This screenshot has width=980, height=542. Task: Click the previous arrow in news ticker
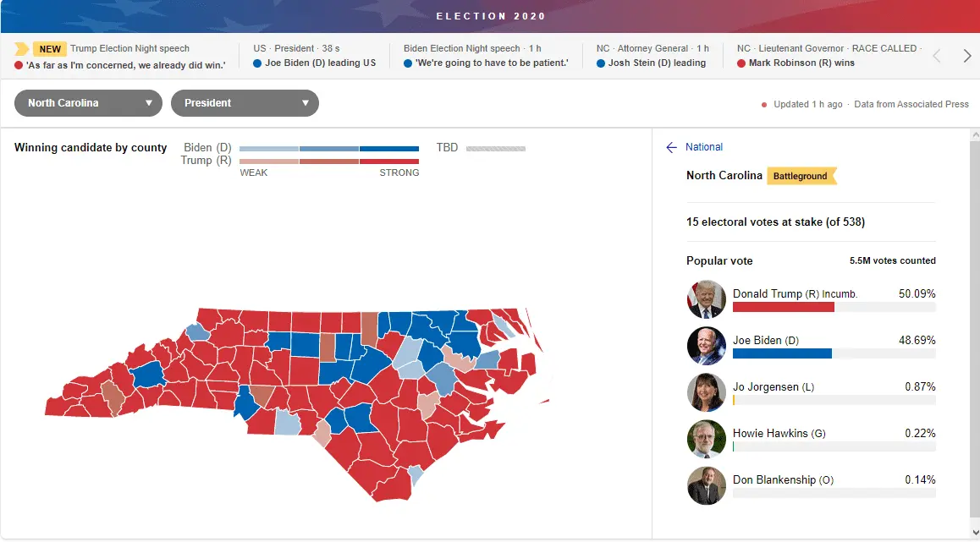(x=936, y=56)
